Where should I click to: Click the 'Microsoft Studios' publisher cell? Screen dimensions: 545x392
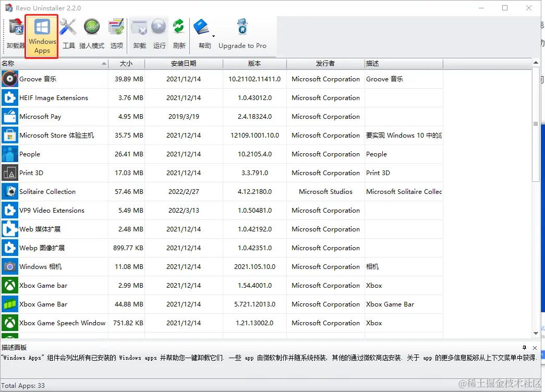click(x=325, y=191)
